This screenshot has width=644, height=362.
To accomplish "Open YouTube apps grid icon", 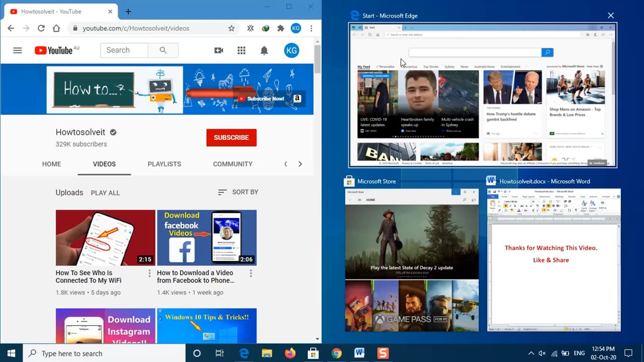I will click(x=242, y=50).
